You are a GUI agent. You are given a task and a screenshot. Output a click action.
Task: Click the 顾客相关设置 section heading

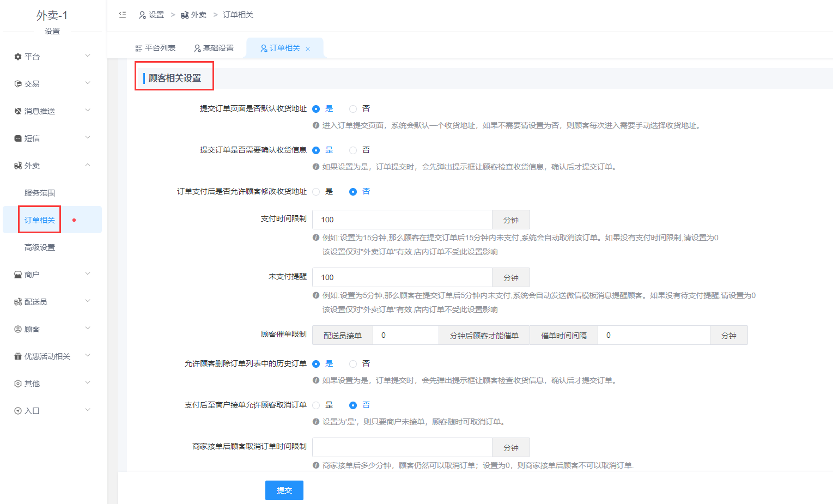click(175, 78)
